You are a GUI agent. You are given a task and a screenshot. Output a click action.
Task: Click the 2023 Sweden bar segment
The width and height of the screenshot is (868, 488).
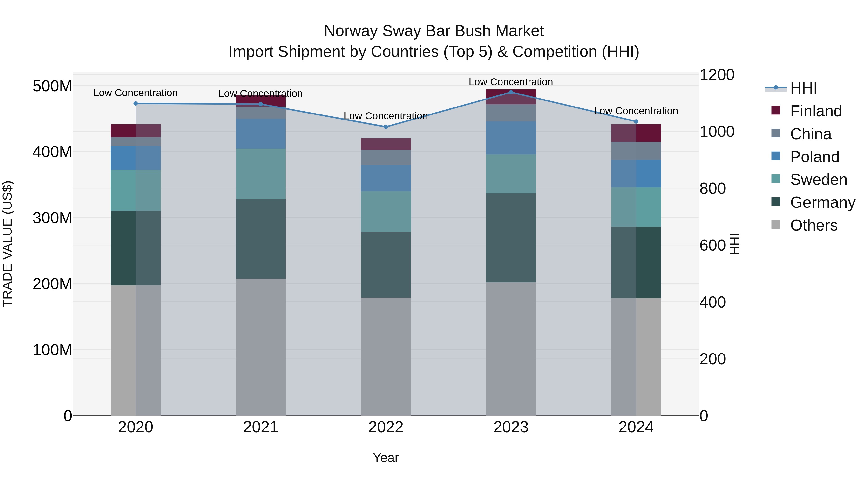511,174
